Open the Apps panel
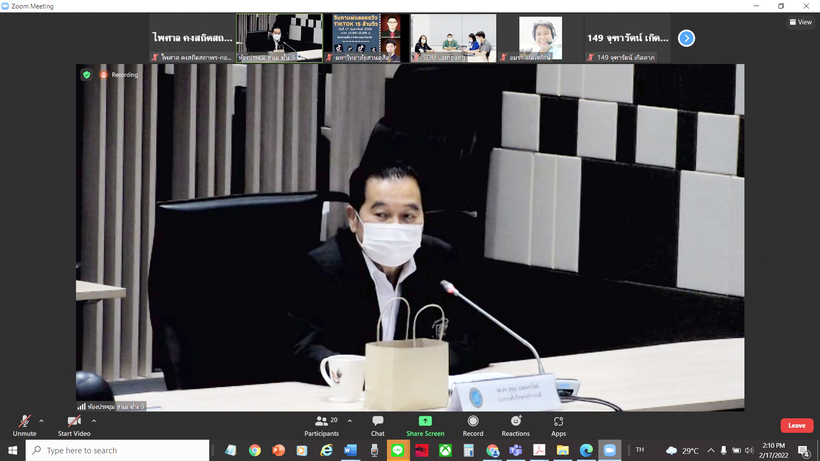The width and height of the screenshot is (820, 461). pyautogui.click(x=558, y=425)
